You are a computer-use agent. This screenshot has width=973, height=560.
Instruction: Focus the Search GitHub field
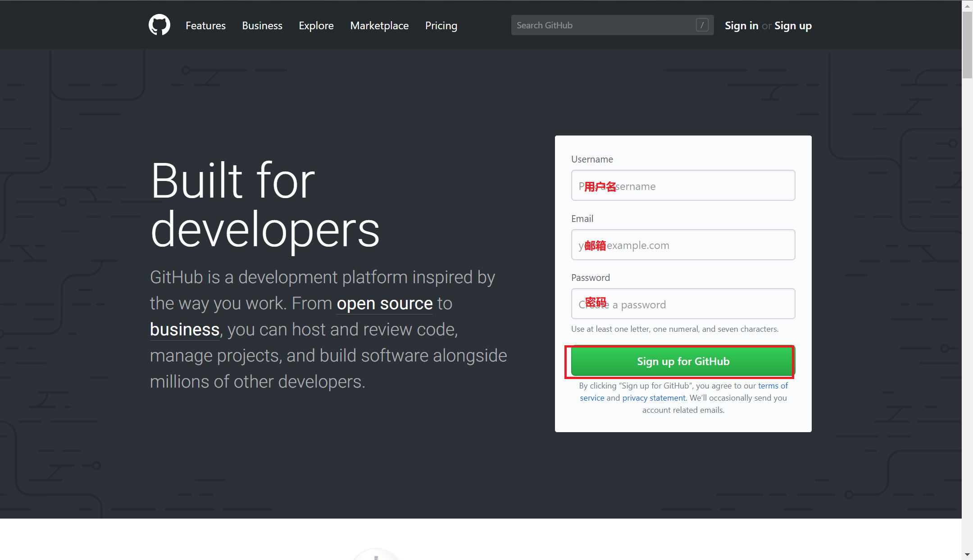tap(604, 25)
